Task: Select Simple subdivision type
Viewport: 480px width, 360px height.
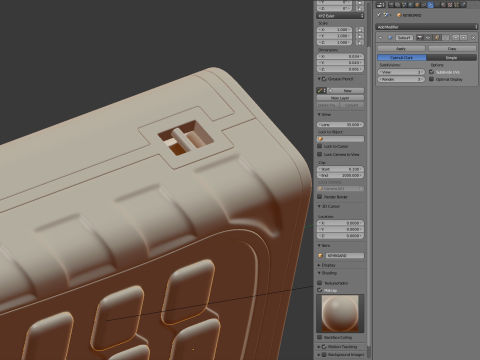Action: pos(451,58)
